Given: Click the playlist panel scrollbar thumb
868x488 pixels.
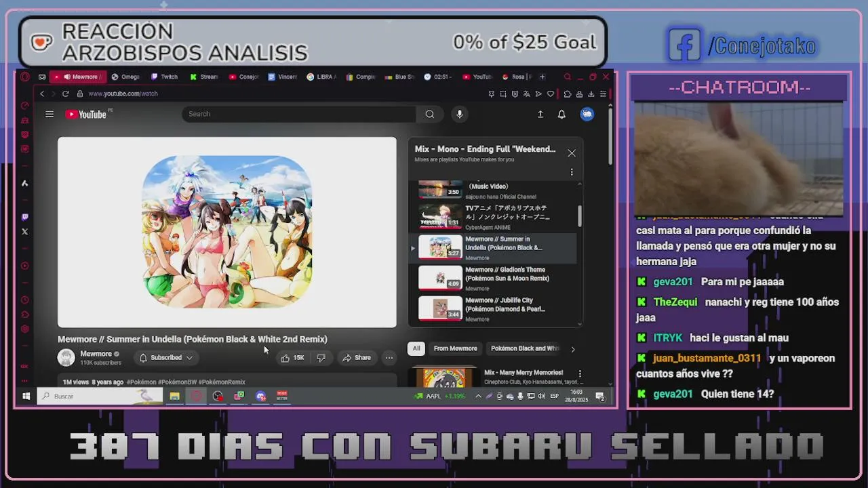Looking at the screenshot, I should point(580,216).
